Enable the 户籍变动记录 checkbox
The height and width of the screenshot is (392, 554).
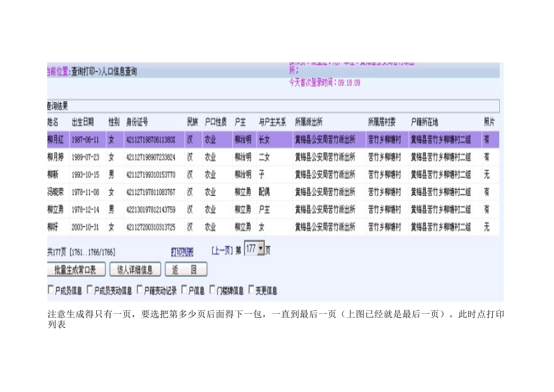[140, 290]
